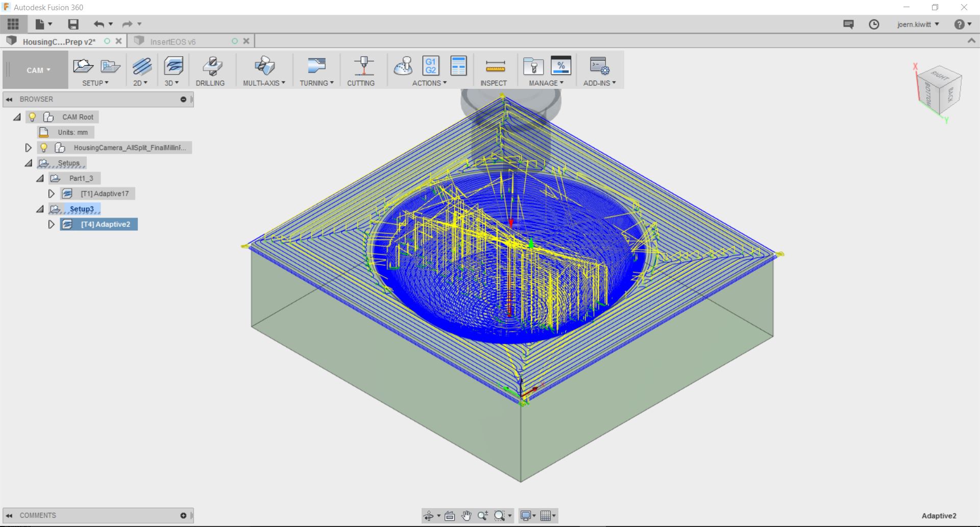Select the Inspect measure tool

(x=494, y=66)
